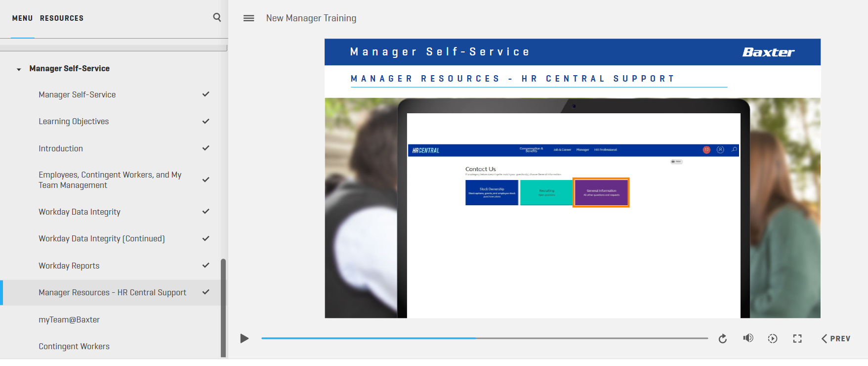Click the user profile icon in slide
This screenshot has width=868, height=366.
pos(720,150)
